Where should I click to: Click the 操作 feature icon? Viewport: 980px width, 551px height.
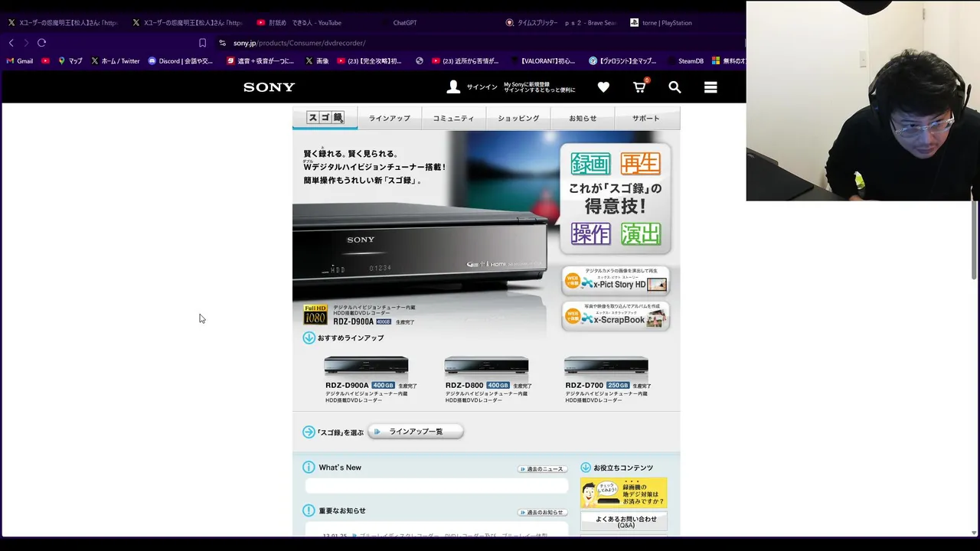point(590,233)
